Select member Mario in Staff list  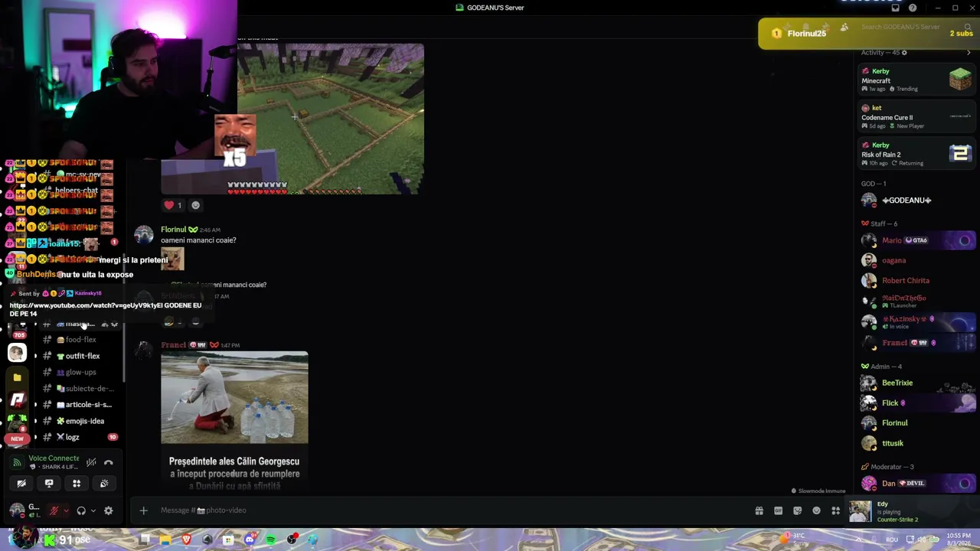tap(916, 240)
